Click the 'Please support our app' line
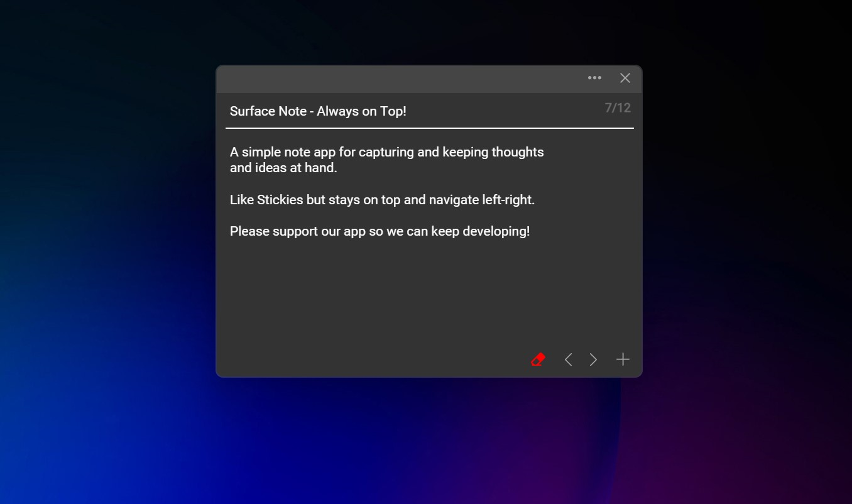 click(380, 231)
